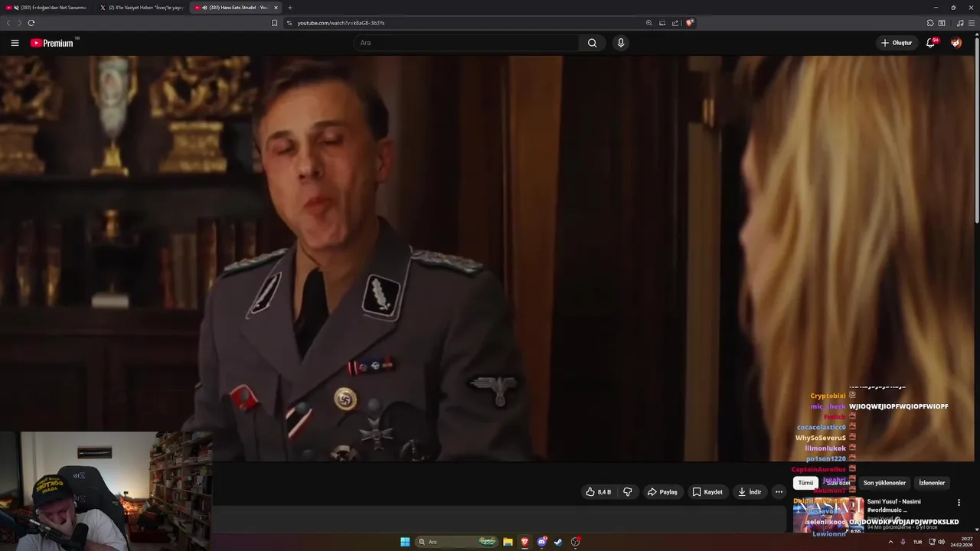Close the Hans Eats Strudel tab
The width and height of the screenshot is (980, 551).
point(276,8)
